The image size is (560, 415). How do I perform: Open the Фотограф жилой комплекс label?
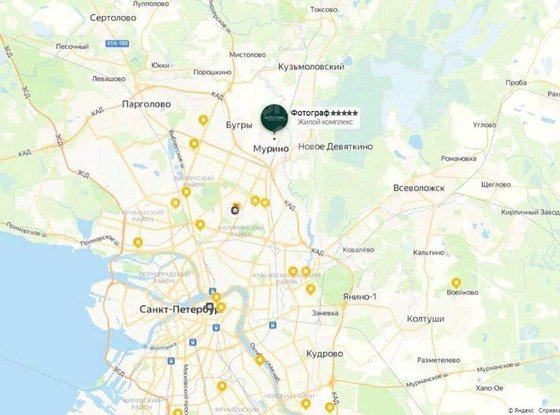click(324, 117)
